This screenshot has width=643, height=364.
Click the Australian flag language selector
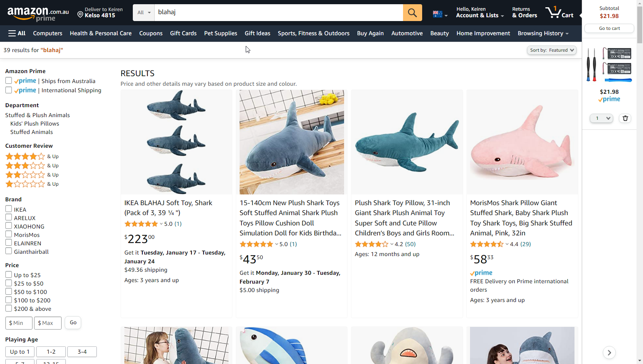[x=440, y=14]
